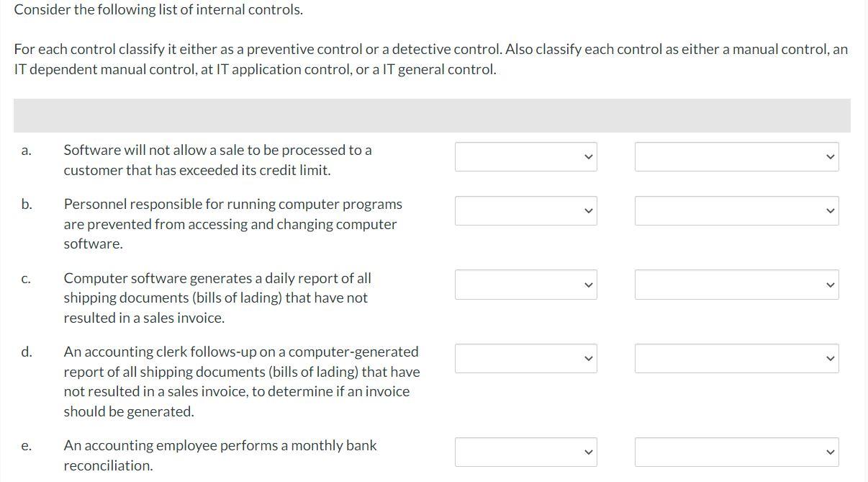
Task: Expand the rightmost dropdown beside item c
Action: [736, 285]
